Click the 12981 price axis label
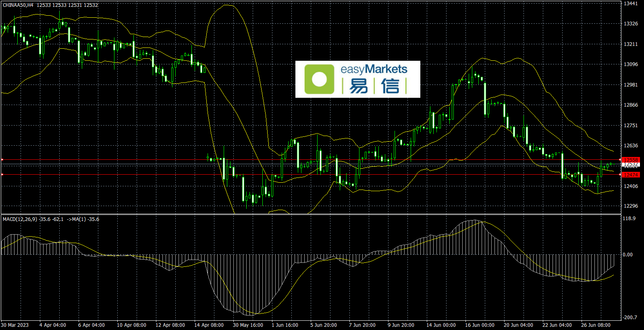 631,85
